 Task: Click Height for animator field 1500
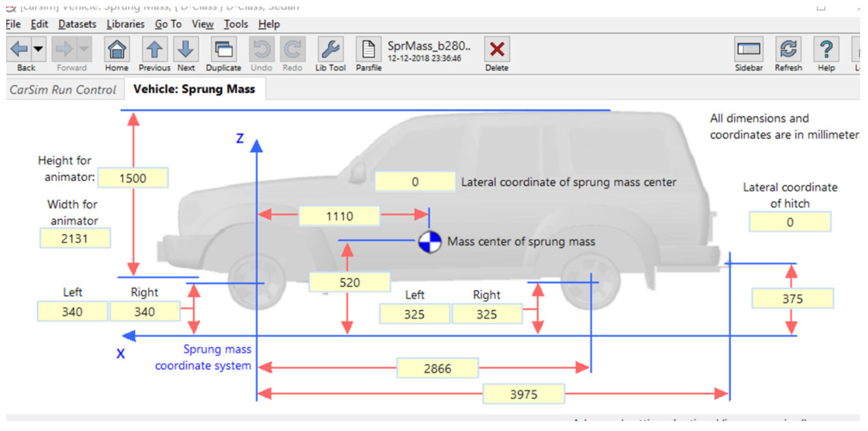(x=133, y=178)
